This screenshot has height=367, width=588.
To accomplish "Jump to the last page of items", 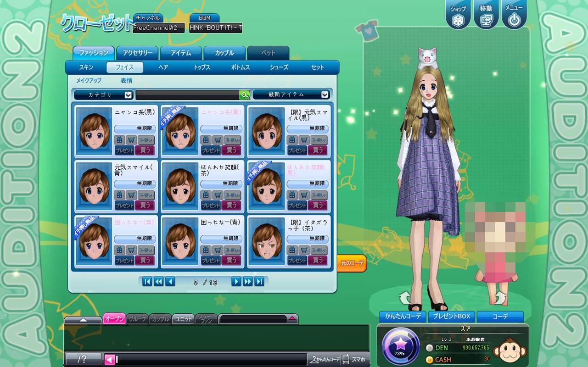I will [259, 282].
